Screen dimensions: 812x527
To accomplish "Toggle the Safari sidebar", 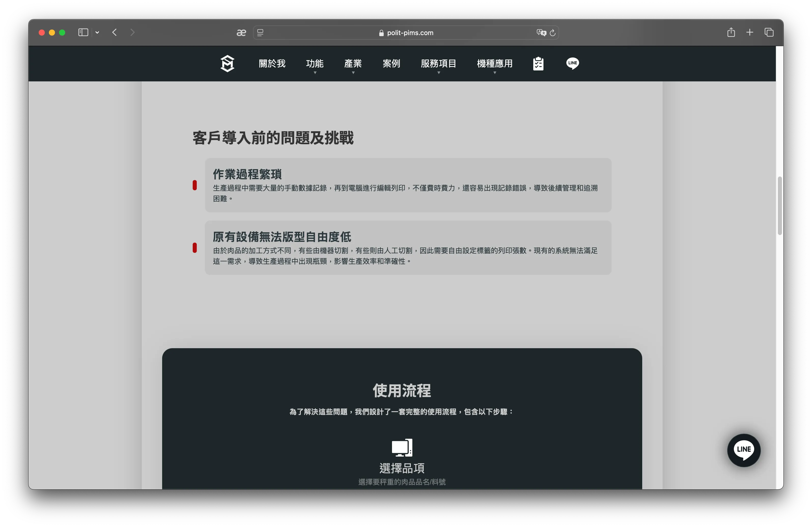I will (x=83, y=32).
